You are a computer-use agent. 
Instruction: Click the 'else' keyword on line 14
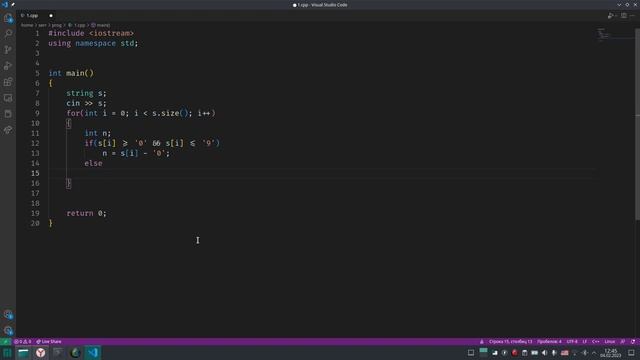93,163
